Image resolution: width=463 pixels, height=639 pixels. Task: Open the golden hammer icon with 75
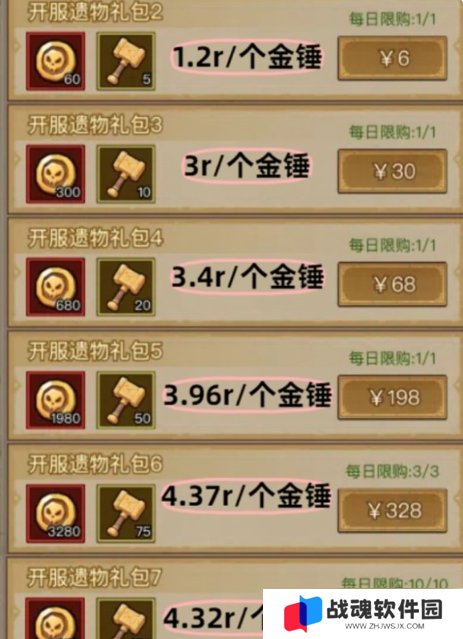(126, 513)
